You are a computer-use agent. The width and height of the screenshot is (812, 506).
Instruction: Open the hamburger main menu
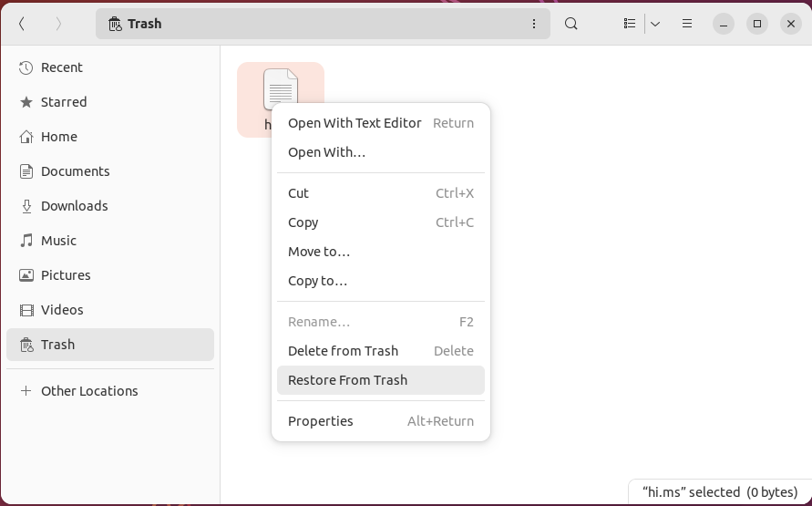687,24
